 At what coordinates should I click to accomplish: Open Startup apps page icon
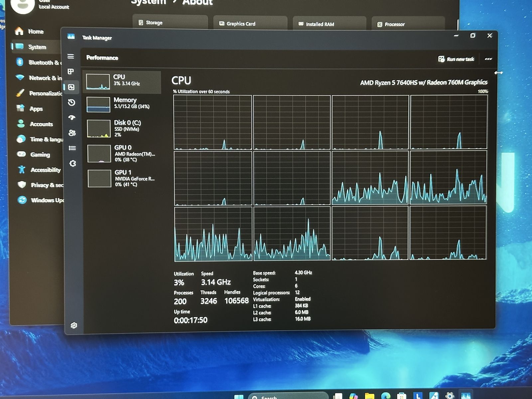72,117
